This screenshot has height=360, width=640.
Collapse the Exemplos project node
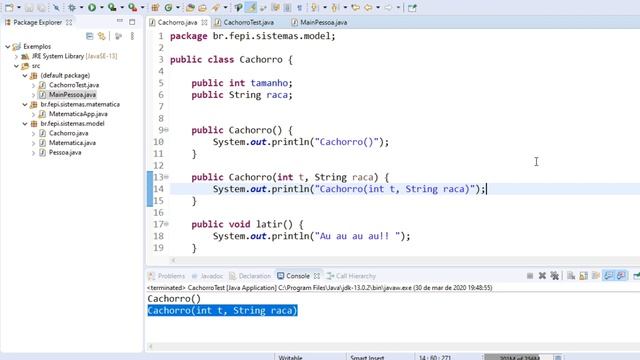click(7, 47)
